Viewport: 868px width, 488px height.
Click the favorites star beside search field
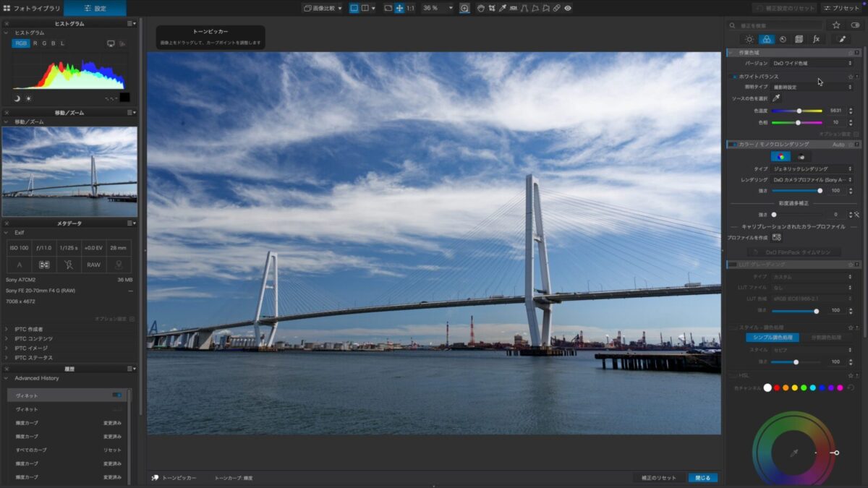tap(836, 25)
